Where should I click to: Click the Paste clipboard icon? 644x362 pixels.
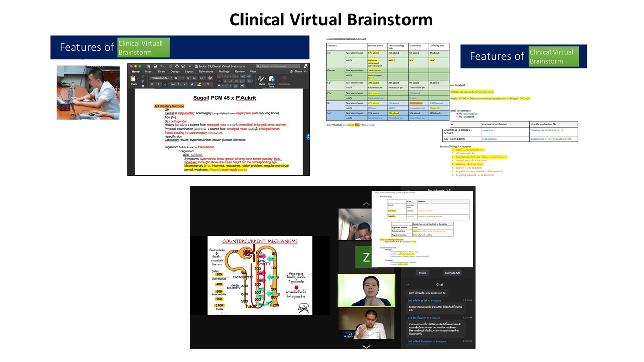tap(134, 79)
